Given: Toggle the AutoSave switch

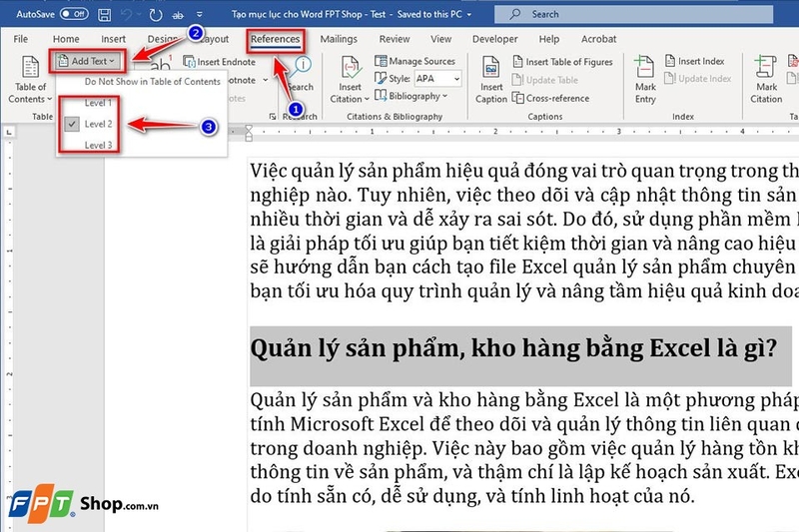Looking at the screenshot, I should (x=74, y=14).
